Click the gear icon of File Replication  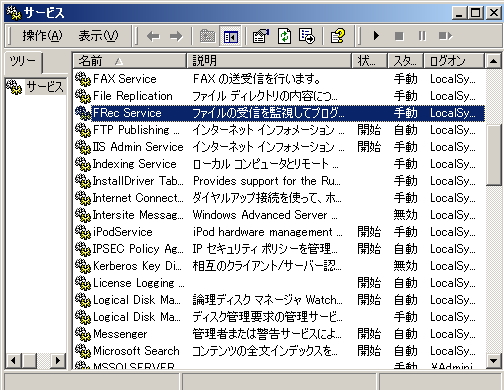(x=83, y=96)
